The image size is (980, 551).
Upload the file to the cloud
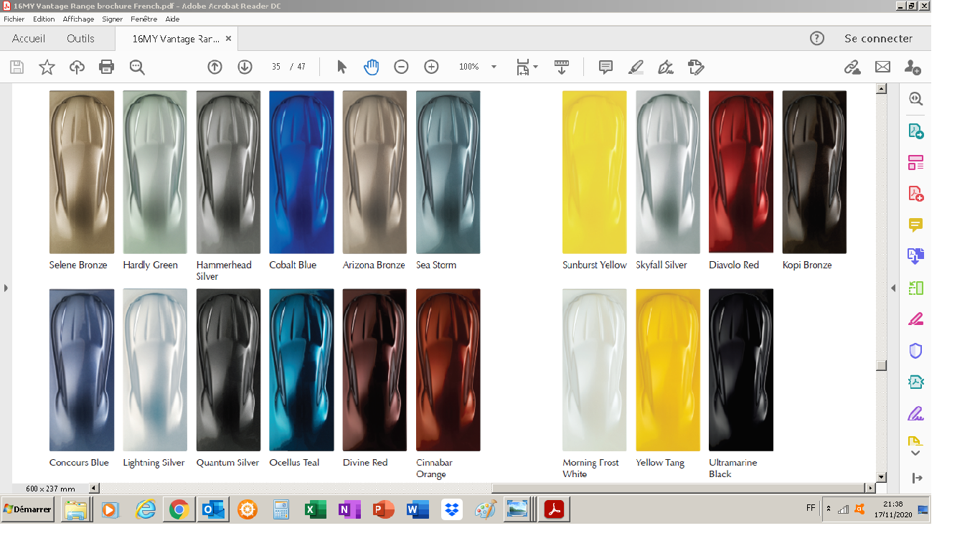point(77,67)
